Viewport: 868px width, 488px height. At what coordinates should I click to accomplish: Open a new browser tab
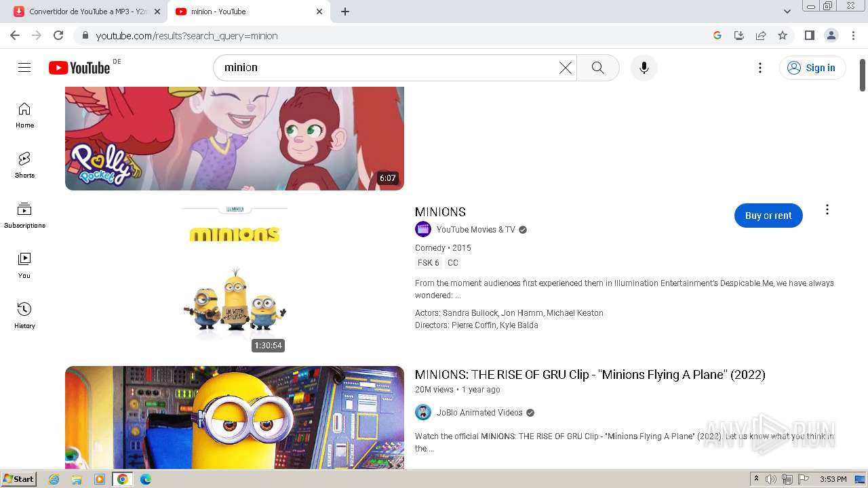click(x=345, y=12)
